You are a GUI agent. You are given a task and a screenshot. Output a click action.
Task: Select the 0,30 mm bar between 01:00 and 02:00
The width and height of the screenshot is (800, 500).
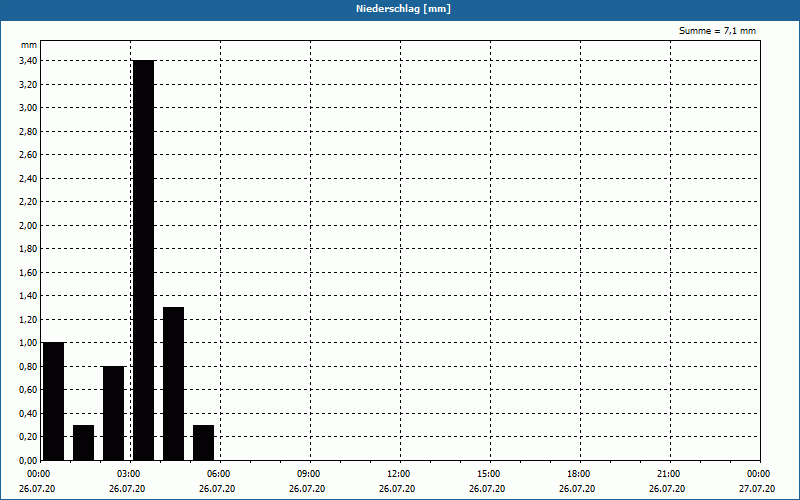pos(83,442)
